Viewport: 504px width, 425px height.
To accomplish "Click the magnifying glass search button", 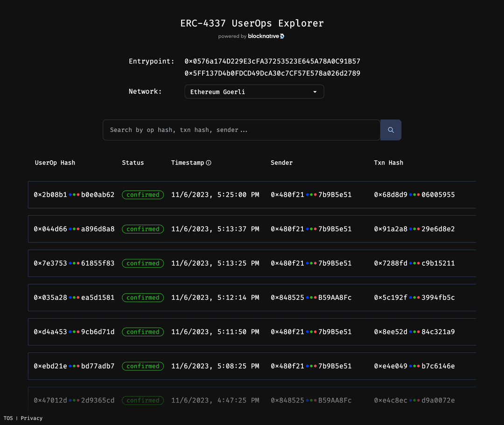I will coord(391,130).
